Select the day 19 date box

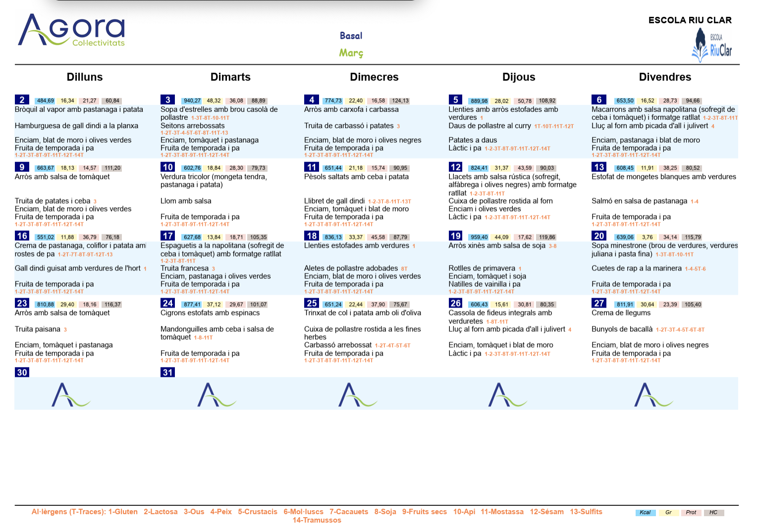(455, 236)
